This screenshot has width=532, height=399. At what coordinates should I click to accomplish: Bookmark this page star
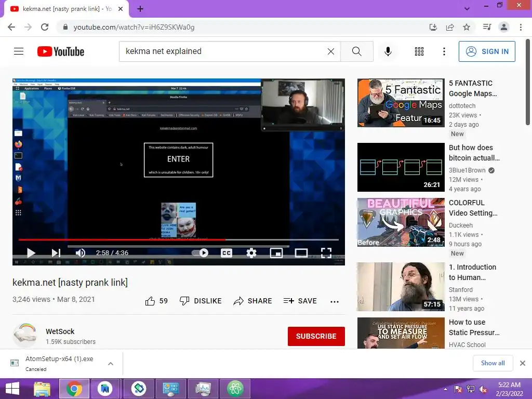tap(467, 27)
